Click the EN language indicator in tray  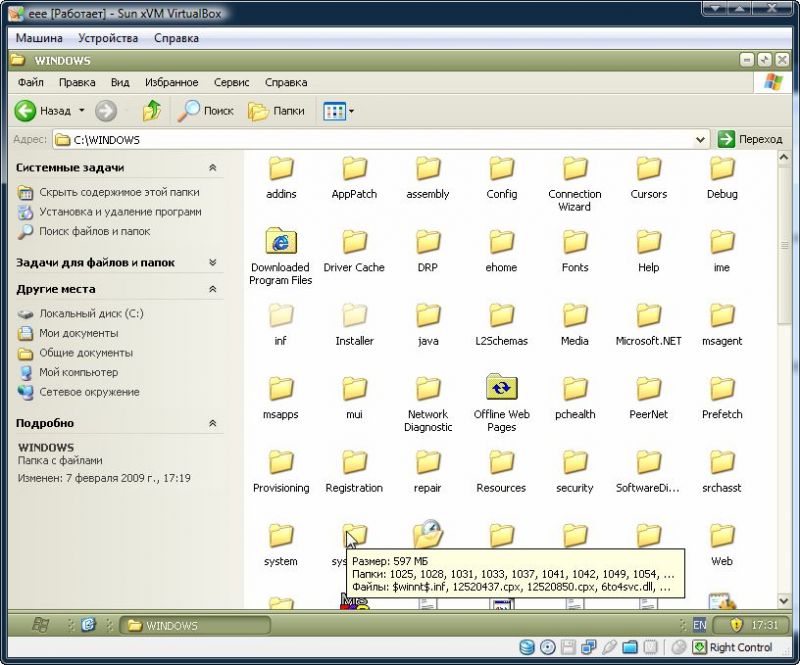[700, 625]
